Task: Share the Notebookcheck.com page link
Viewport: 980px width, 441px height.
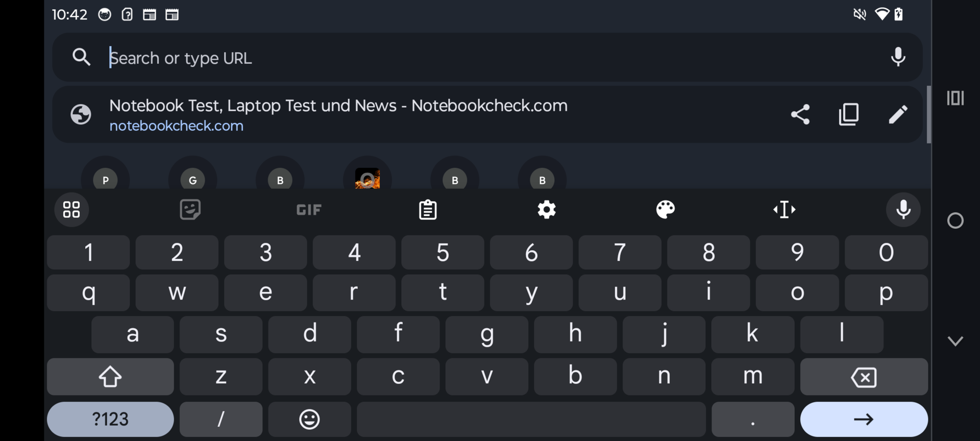Action: [800, 114]
